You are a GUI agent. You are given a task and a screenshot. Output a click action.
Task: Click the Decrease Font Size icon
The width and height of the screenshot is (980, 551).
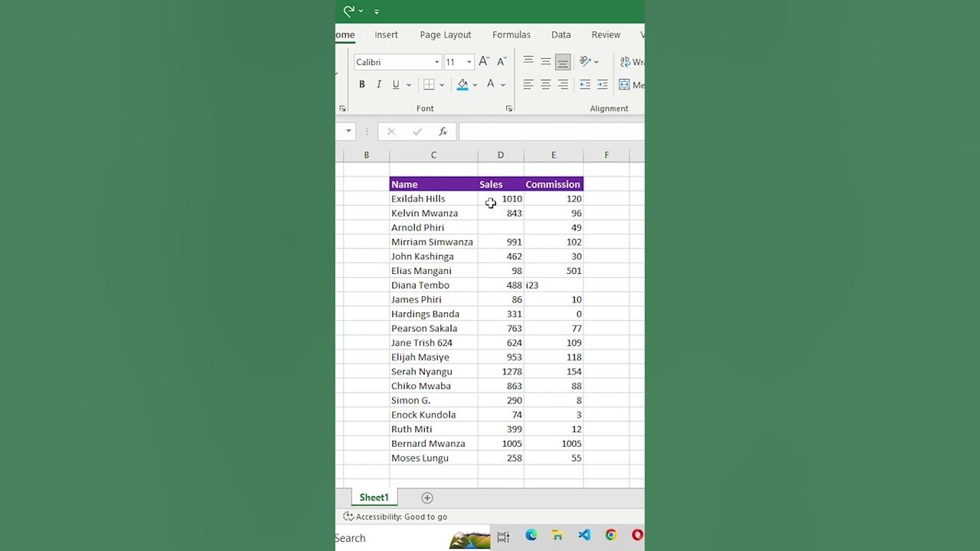coord(501,62)
